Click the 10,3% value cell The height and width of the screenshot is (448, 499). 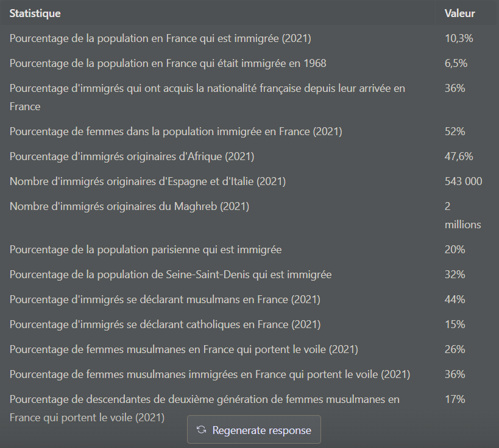click(459, 38)
